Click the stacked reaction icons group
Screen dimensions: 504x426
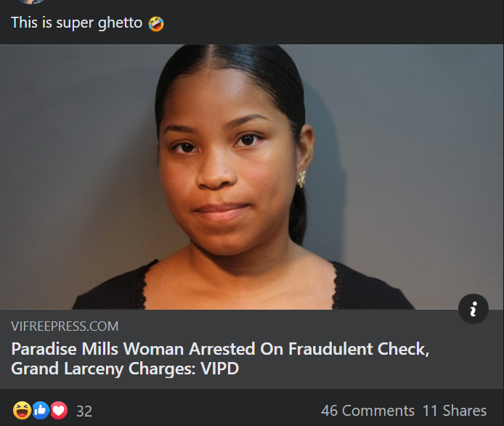(x=40, y=410)
